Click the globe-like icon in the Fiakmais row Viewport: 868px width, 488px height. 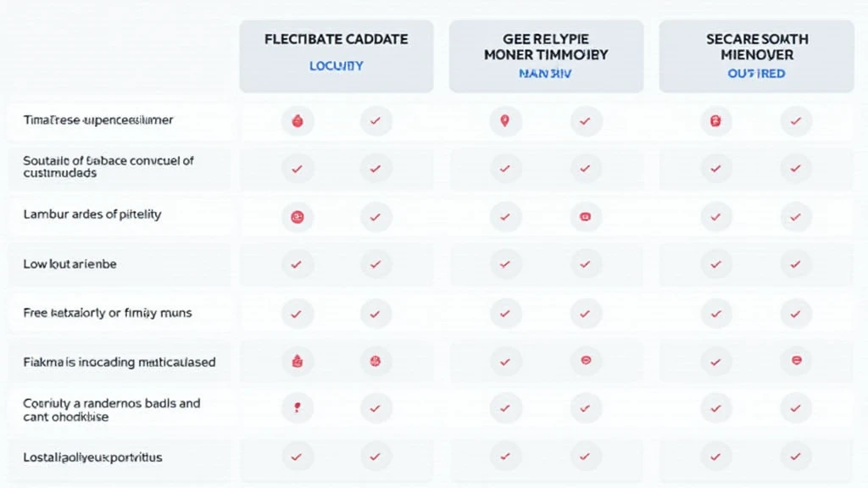click(x=376, y=361)
